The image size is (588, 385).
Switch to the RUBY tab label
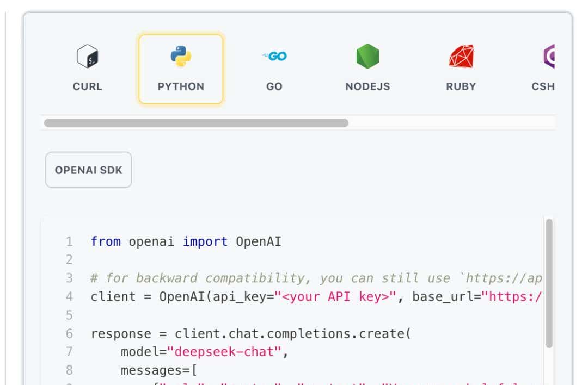(461, 86)
